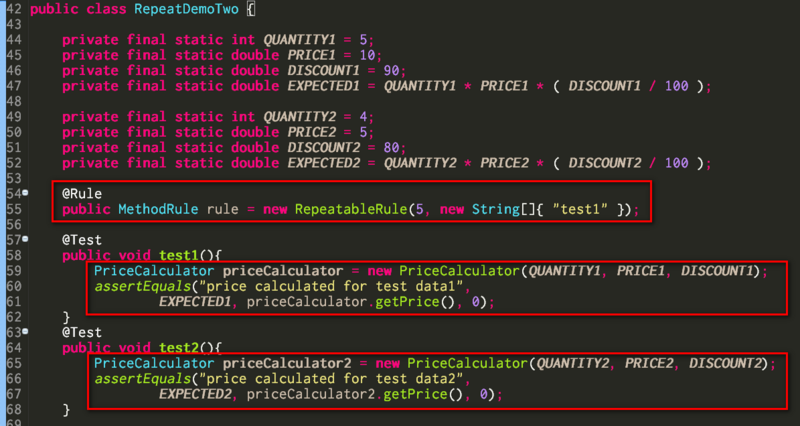Click PriceCalculator type at start of line 59
The width and height of the screenshot is (800, 426).
coord(154,271)
